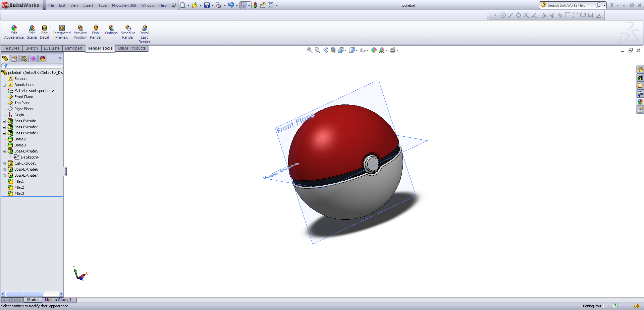Switch to the PropertyManager tab icon
Image resolution: width=644 pixels, height=310 pixels.
point(14,58)
